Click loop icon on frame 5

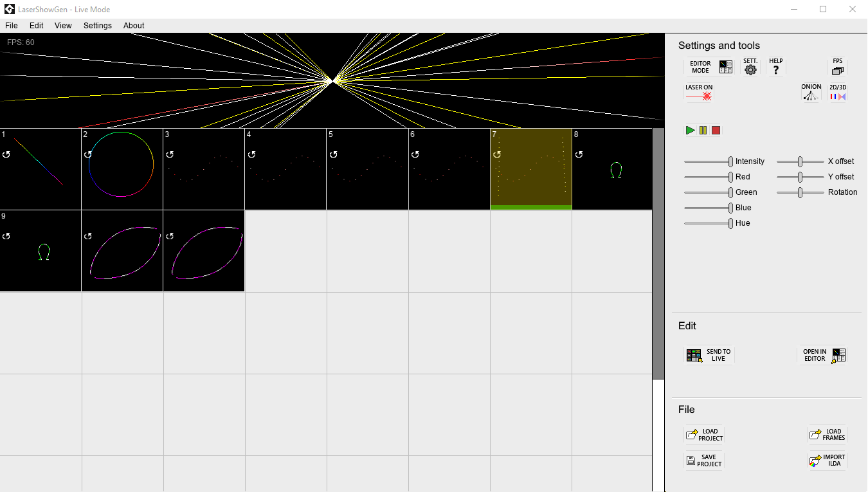click(333, 154)
